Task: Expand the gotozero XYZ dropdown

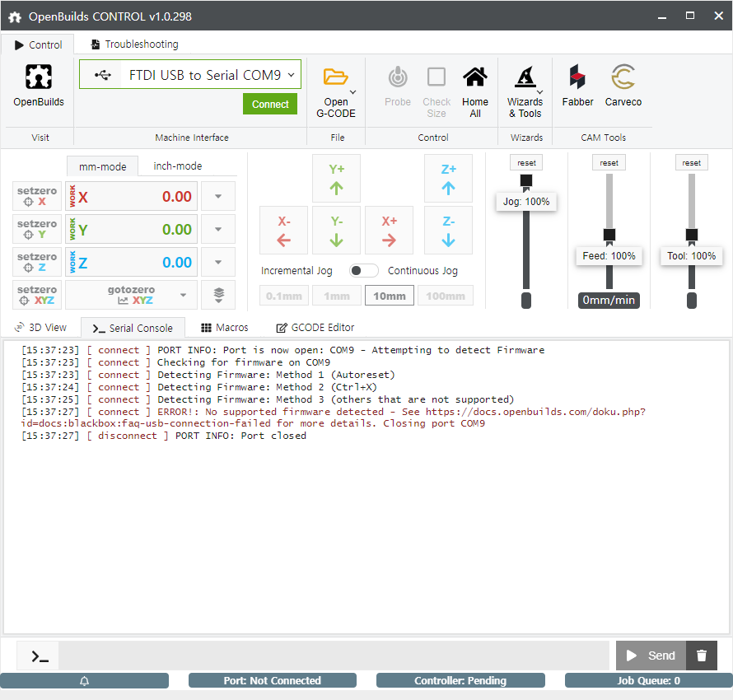Action: (x=183, y=295)
